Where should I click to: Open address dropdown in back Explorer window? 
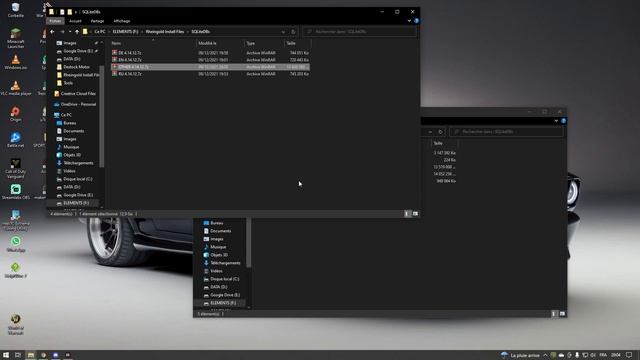click(x=430, y=132)
